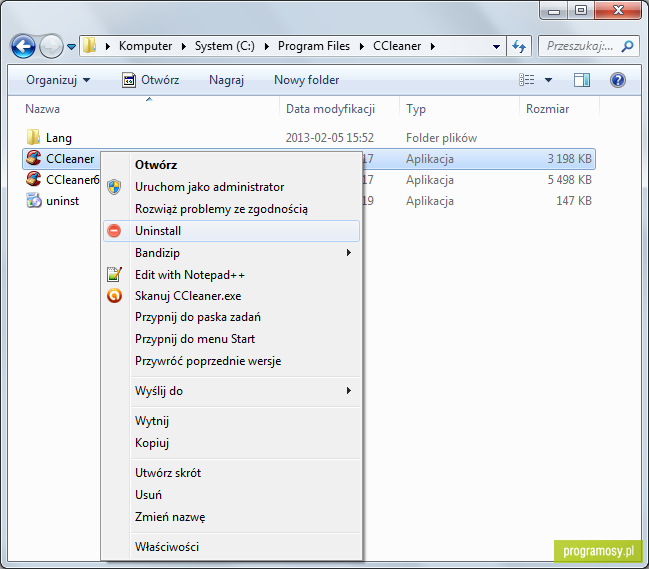The image size is (649, 569).
Task: Sort by Rozmiar column header
Action: [547, 109]
